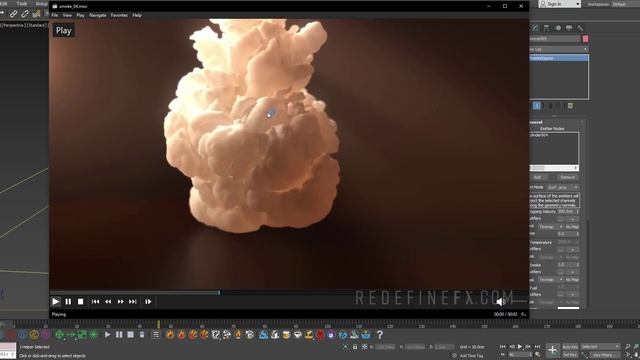Click the ship ocean preset icon

click(x=366, y=335)
